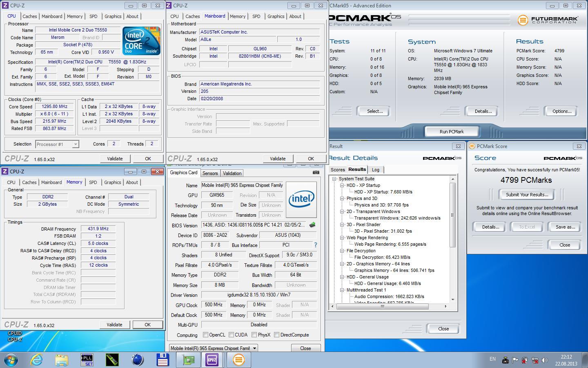Click Options... under Results
This screenshot has height=368, width=588.
pyautogui.click(x=562, y=111)
